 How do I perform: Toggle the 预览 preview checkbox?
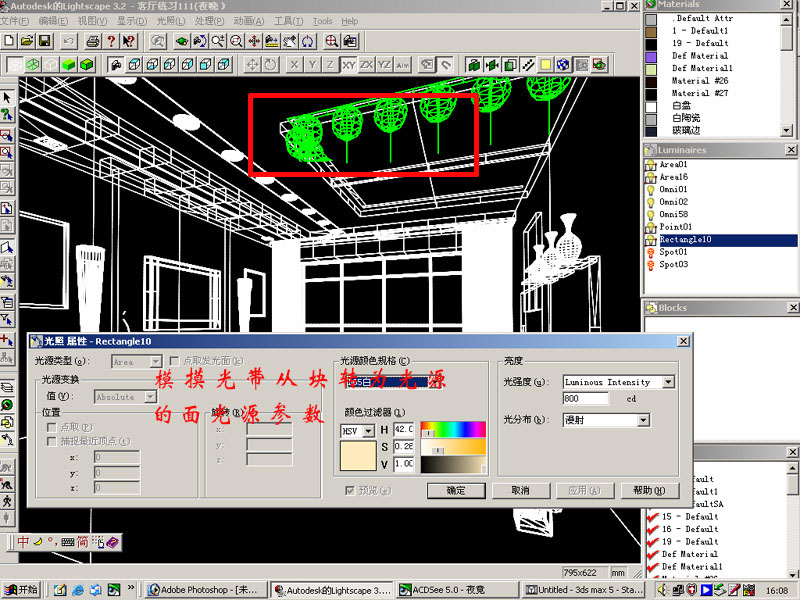(349, 490)
